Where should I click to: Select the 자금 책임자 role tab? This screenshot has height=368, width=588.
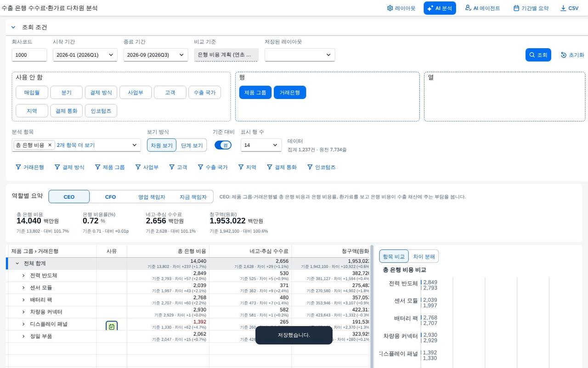coord(193,197)
